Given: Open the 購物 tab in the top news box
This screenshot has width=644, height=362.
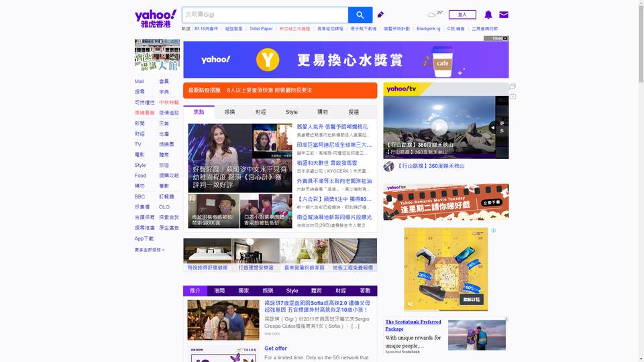Looking at the screenshot, I should pyautogui.click(x=323, y=112).
